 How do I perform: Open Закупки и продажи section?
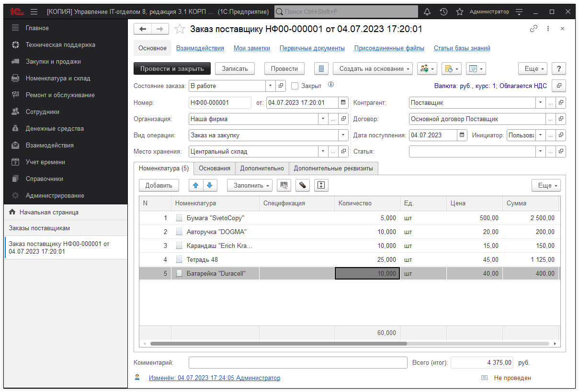click(x=53, y=62)
